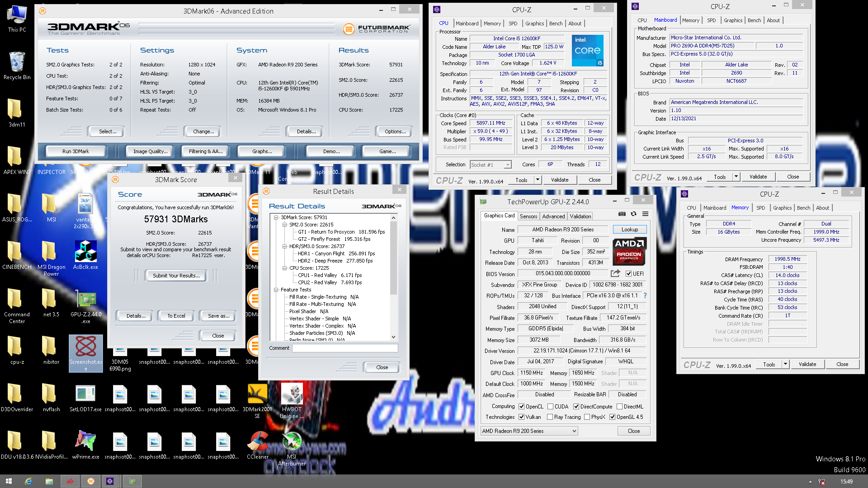Image resolution: width=868 pixels, height=488 pixels.
Task: Open the This PC desktop icon
Action: tap(17, 18)
